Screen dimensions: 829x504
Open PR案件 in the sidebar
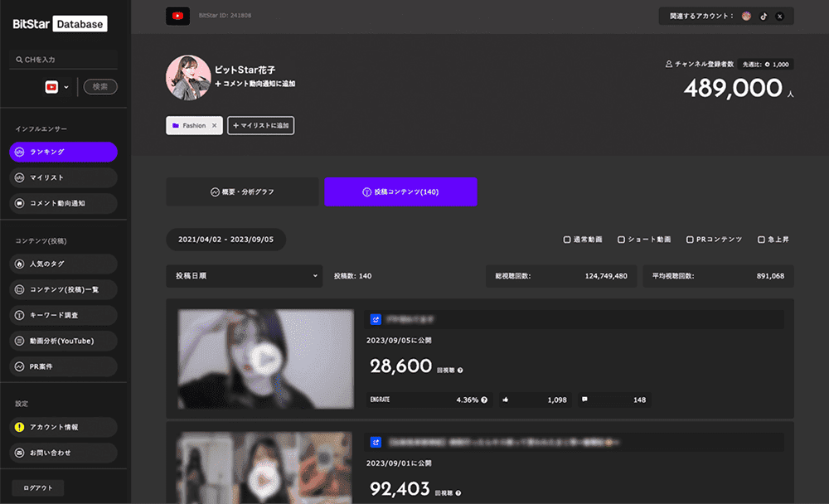[64, 366]
